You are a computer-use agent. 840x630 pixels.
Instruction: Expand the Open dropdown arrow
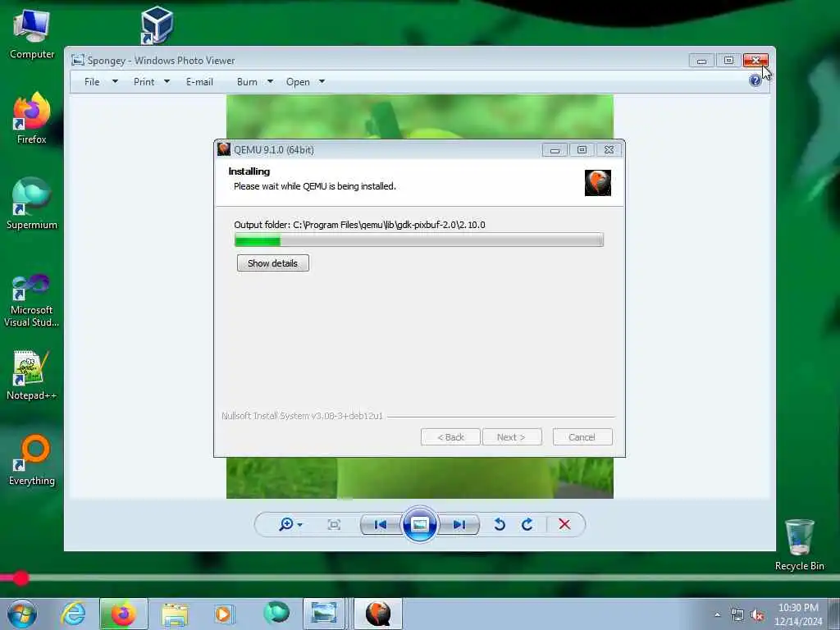[322, 82]
